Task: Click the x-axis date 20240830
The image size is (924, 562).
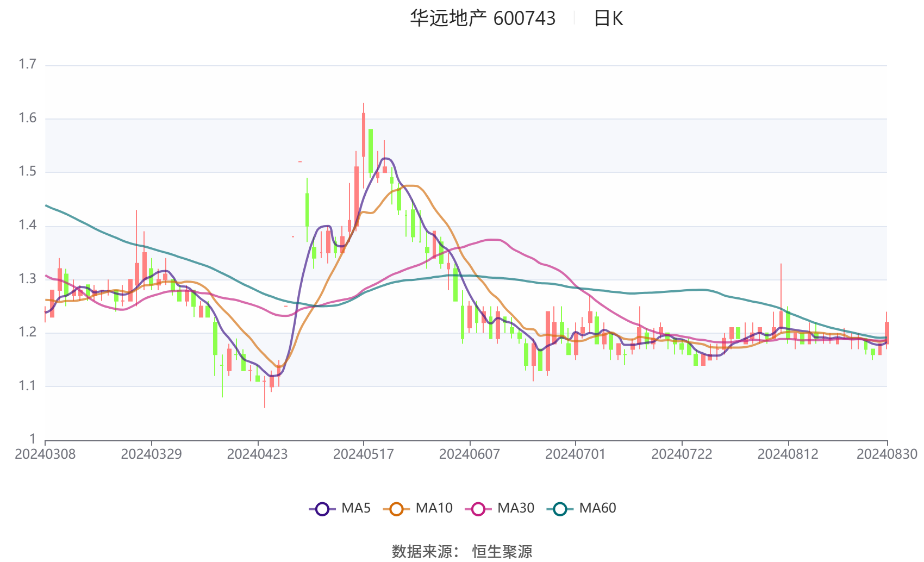Action: 887,454
